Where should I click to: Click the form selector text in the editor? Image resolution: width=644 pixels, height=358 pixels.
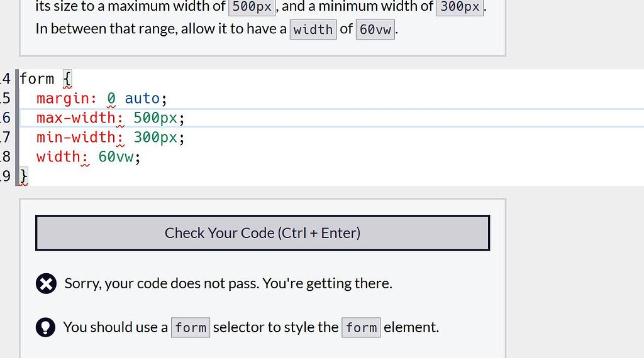pos(36,79)
